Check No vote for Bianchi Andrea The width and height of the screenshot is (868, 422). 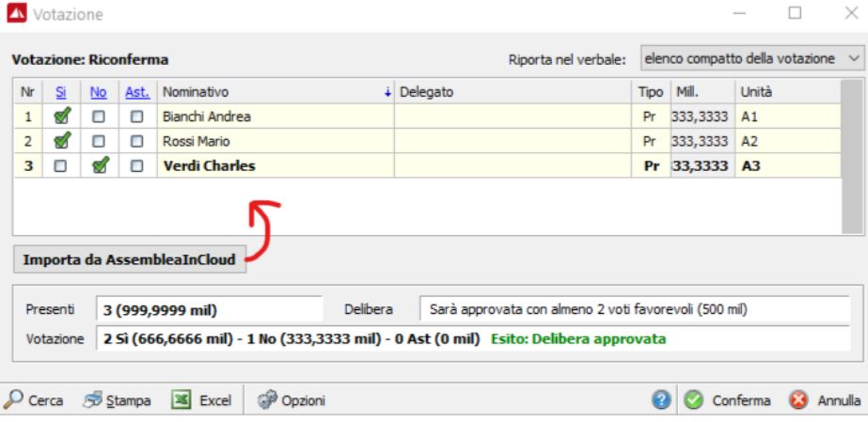99,117
